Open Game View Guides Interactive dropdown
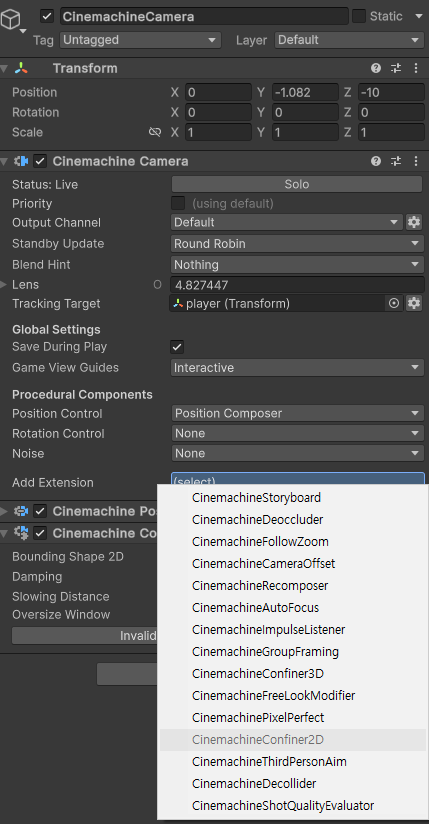429x824 pixels. (x=297, y=367)
